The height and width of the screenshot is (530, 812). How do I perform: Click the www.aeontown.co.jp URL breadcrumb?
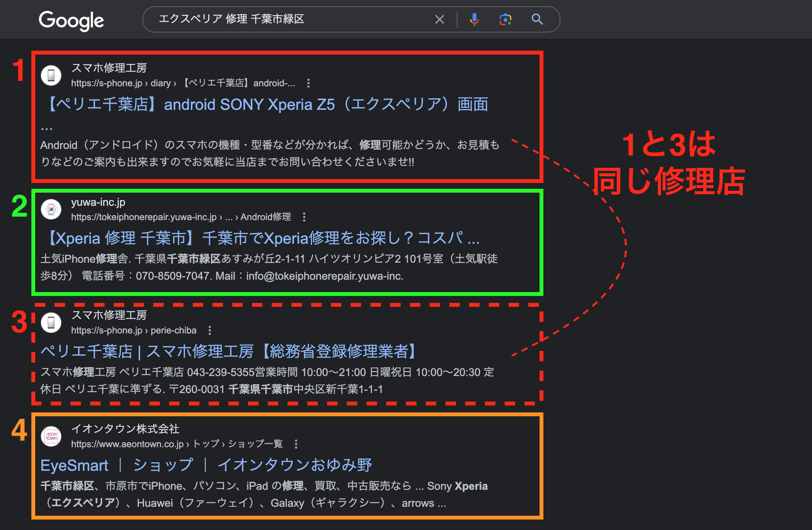click(127, 444)
